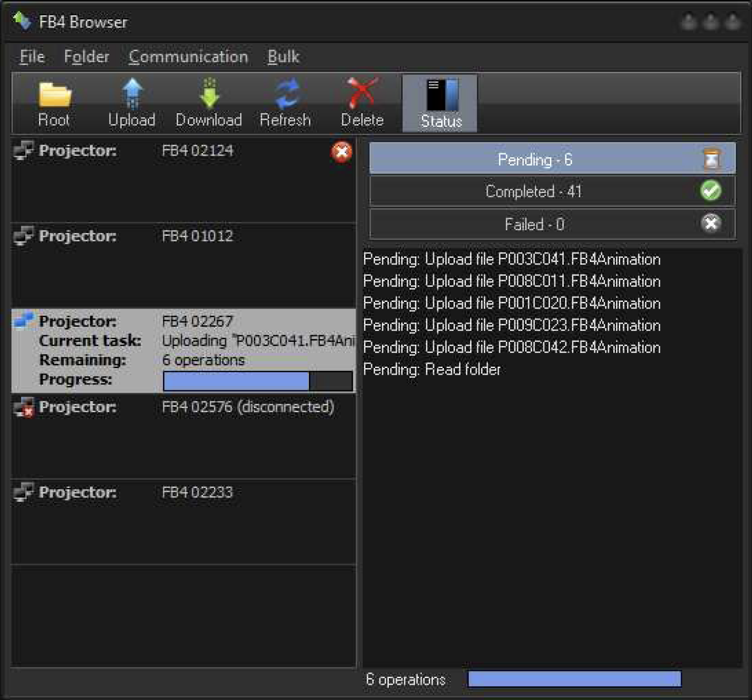Click the FB4 02267 upload progress bar
This screenshot has width=752, height=700.
point(258,381)
